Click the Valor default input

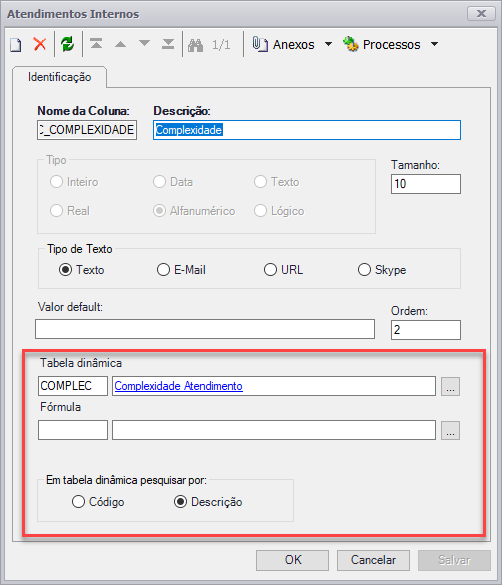pos(205,329)
